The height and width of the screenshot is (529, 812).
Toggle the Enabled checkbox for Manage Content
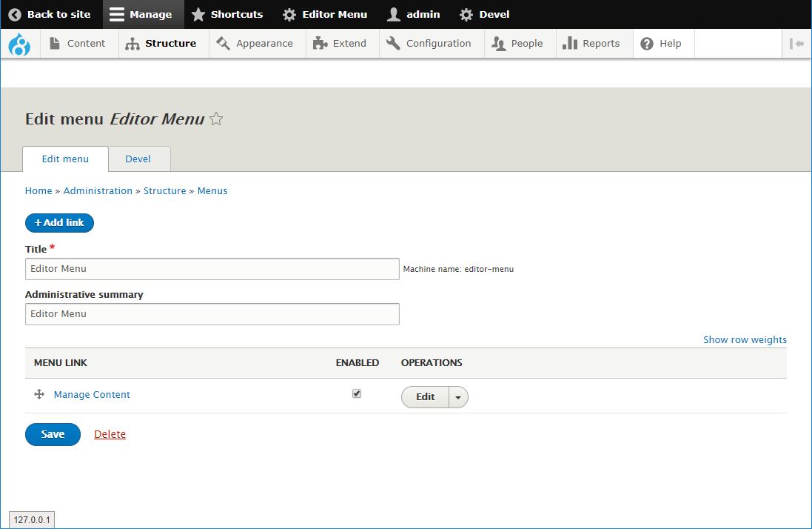357,393
